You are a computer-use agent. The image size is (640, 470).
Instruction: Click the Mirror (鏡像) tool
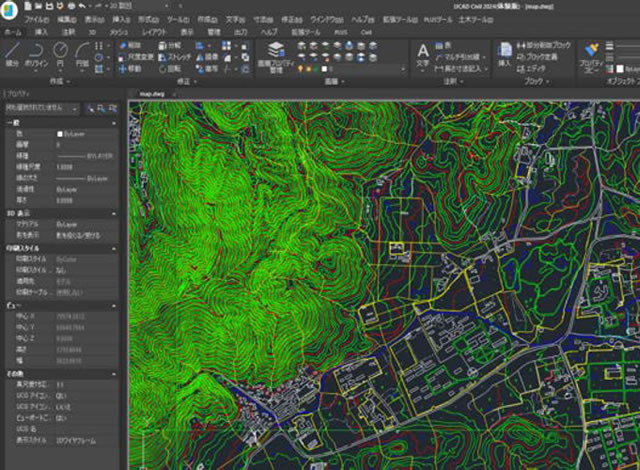tap(207, 57)
